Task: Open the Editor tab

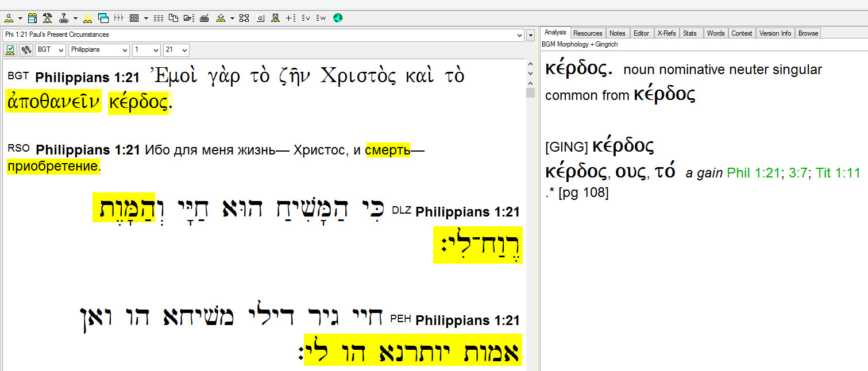Action: 642,33
